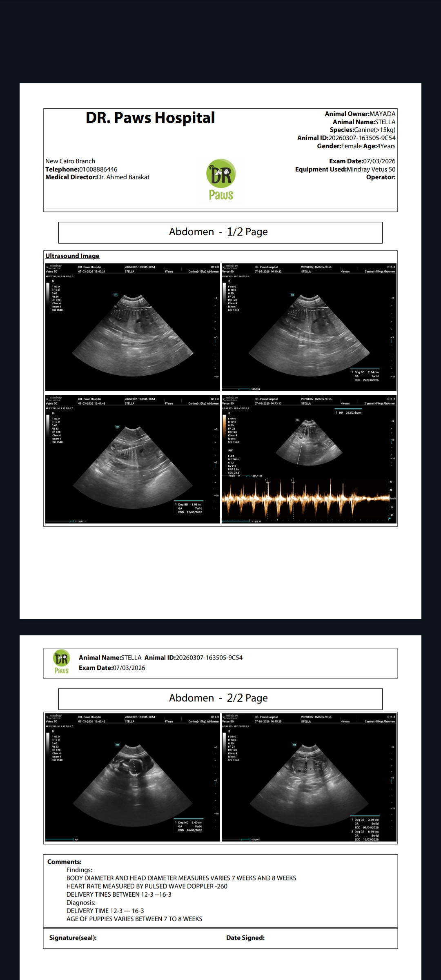
Task: Click the Date Signed field
Action: (245, 938)
